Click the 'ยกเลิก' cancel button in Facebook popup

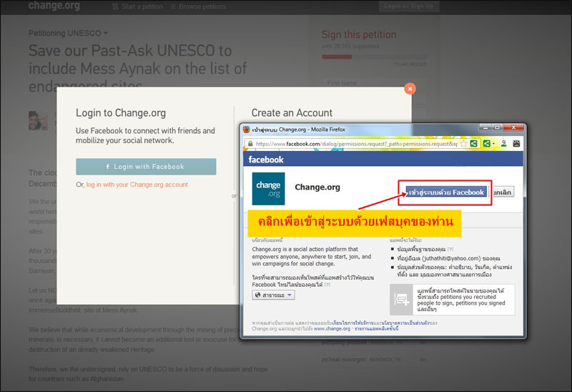(503, 192)
